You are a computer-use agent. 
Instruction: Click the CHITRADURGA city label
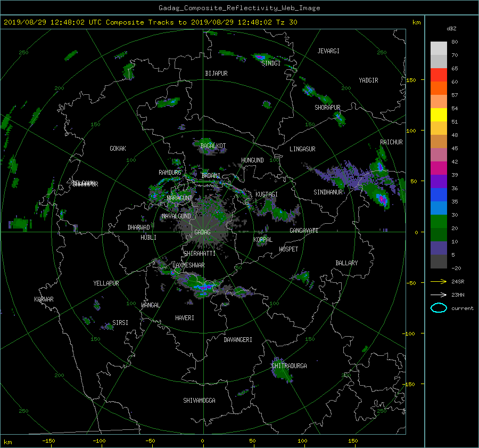pyautogui.click(x=289, y=366)
